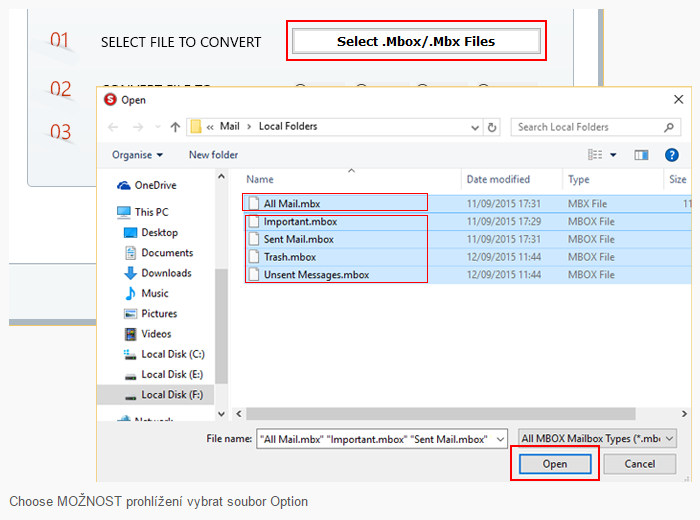Screen dimensions: 700x520
Task: Click the Cancel button
Action: [x=640, y=464]
